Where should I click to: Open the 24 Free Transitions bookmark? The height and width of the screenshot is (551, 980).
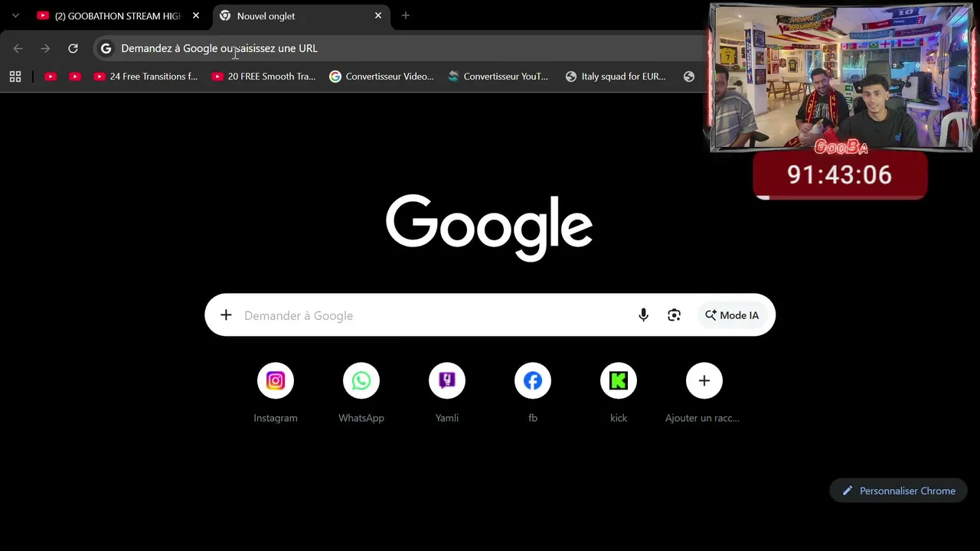[145, 77]
